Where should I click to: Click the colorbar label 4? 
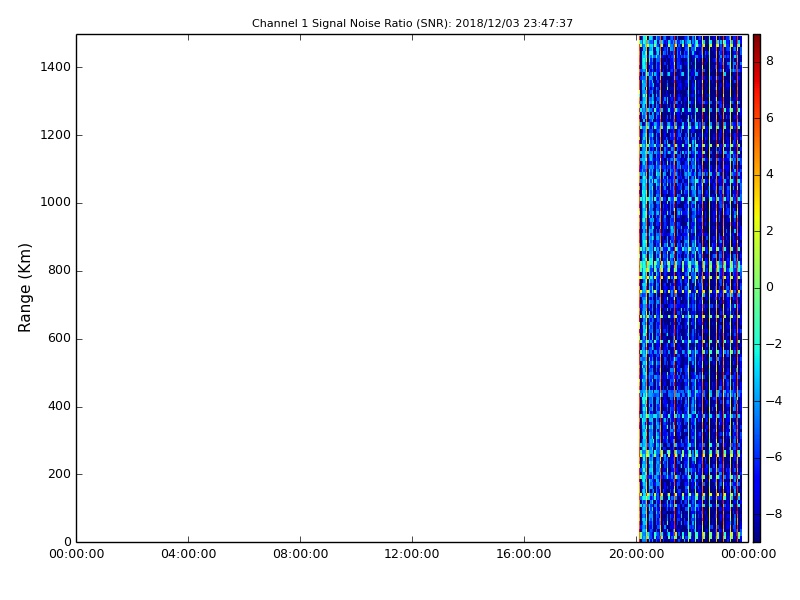[x=770, y=174]
